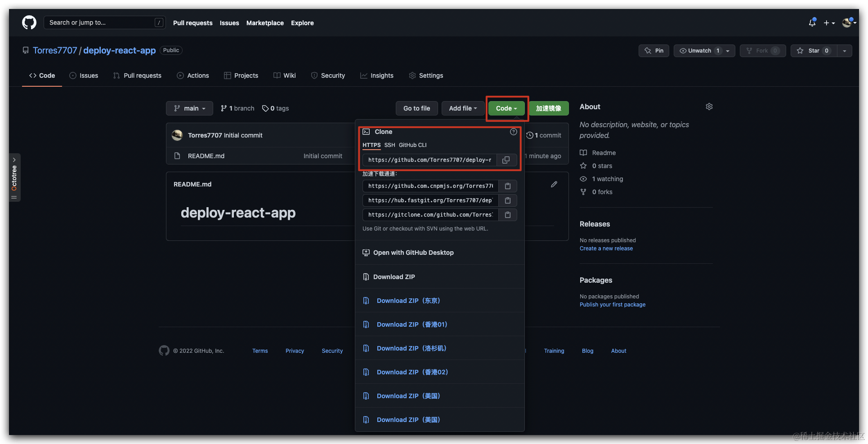Click the green 加速镜像 button
Viewport: 868px width, 444px height.
(x=549, y=108)
